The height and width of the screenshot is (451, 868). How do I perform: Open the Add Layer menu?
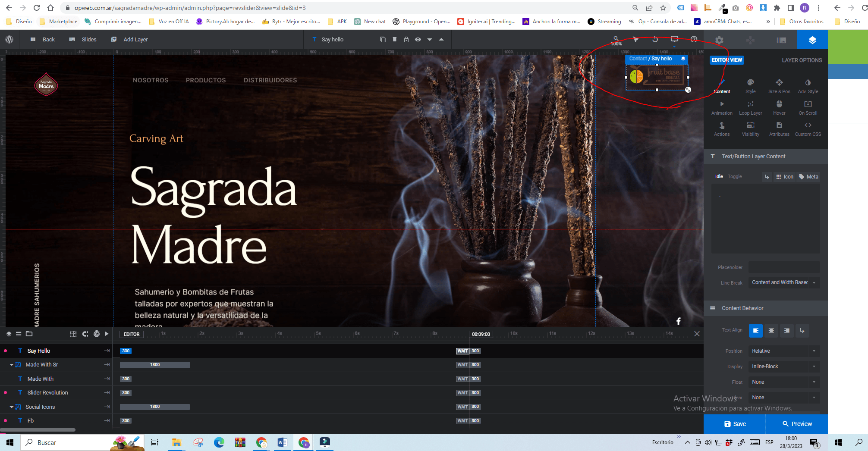[130, 39]
